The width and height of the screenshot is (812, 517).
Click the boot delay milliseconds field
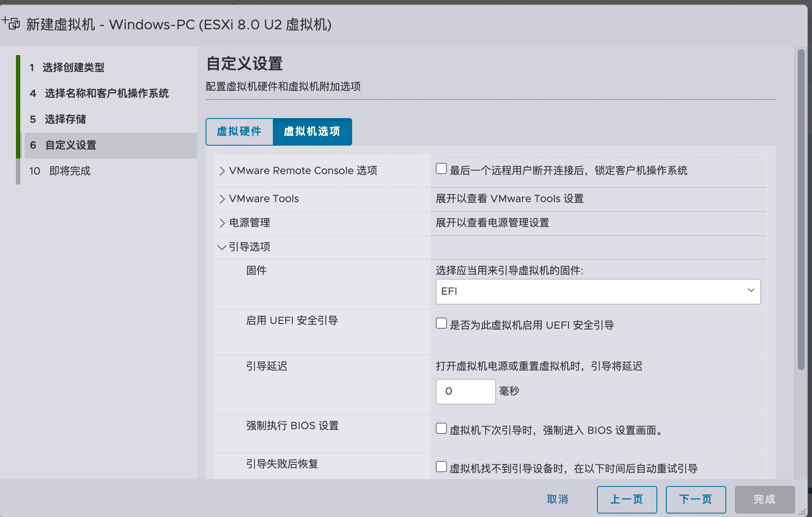pyautogui.click(x=465, y=392)
